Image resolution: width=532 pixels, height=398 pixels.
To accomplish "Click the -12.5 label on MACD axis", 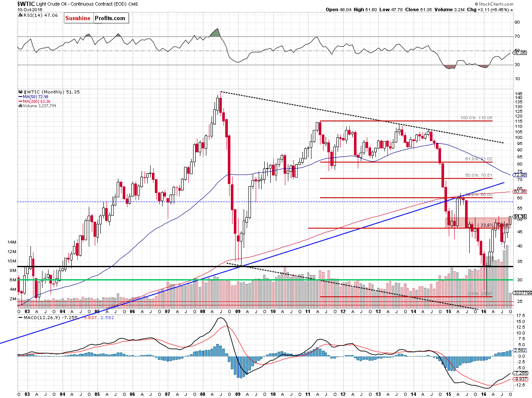I will (520, 384).
